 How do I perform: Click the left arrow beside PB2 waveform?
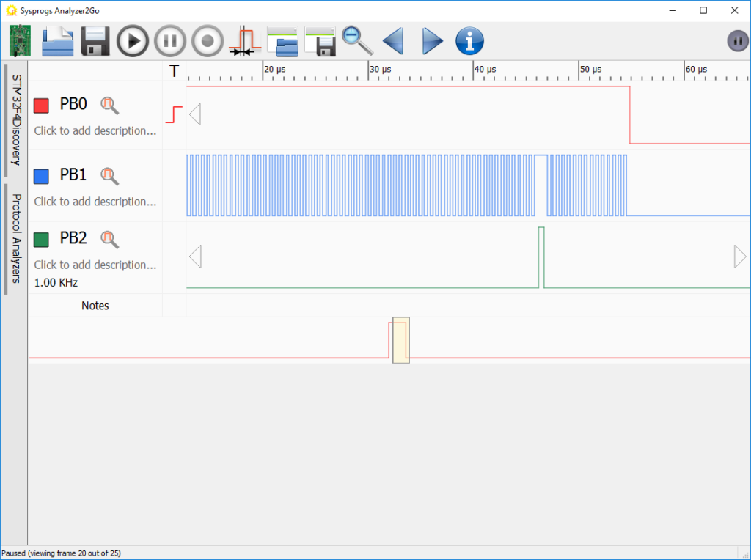click(194, 257)
